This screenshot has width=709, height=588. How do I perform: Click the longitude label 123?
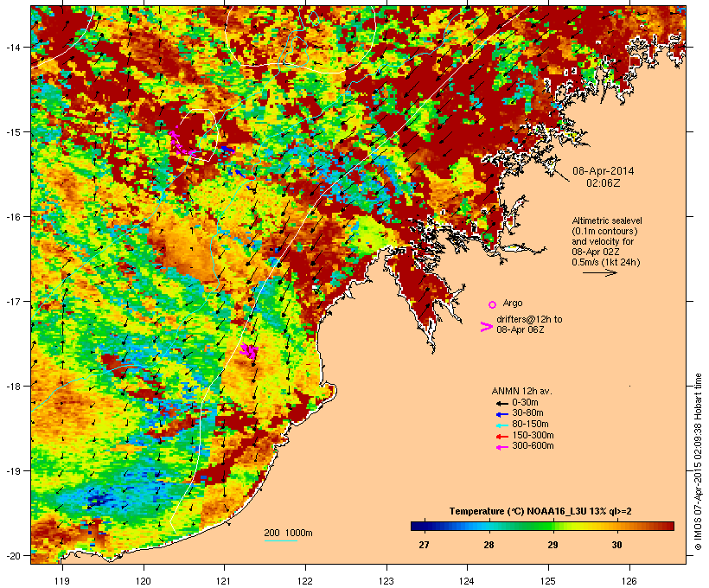point(386,581)
